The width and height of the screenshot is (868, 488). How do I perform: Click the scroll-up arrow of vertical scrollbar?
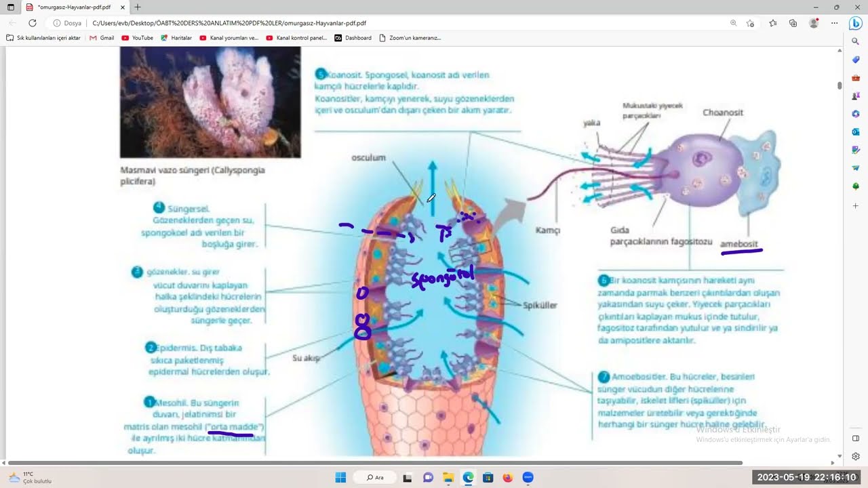pos(840,52)
